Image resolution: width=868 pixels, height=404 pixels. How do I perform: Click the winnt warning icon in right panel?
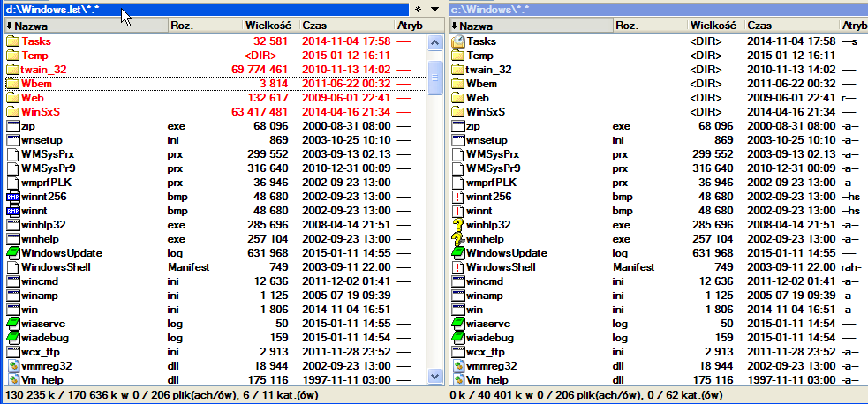[457, 211]
